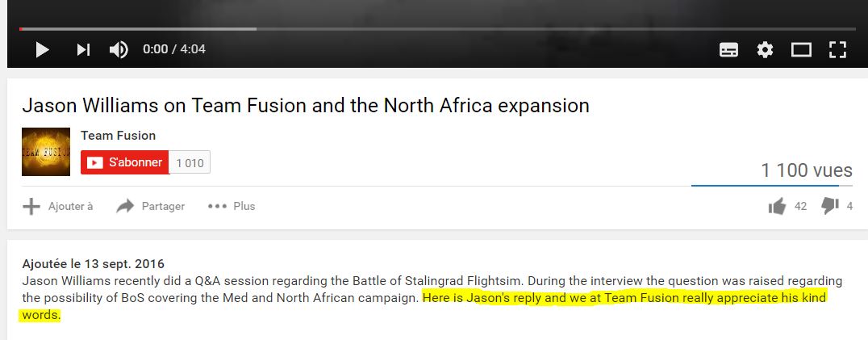Switch to theater mode
The width and height of the screenshot is (868, 340).
click(x=801, y=50)
